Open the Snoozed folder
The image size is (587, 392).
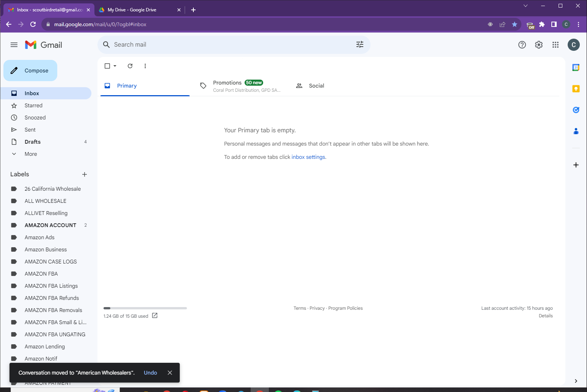(x=46, y=118)
